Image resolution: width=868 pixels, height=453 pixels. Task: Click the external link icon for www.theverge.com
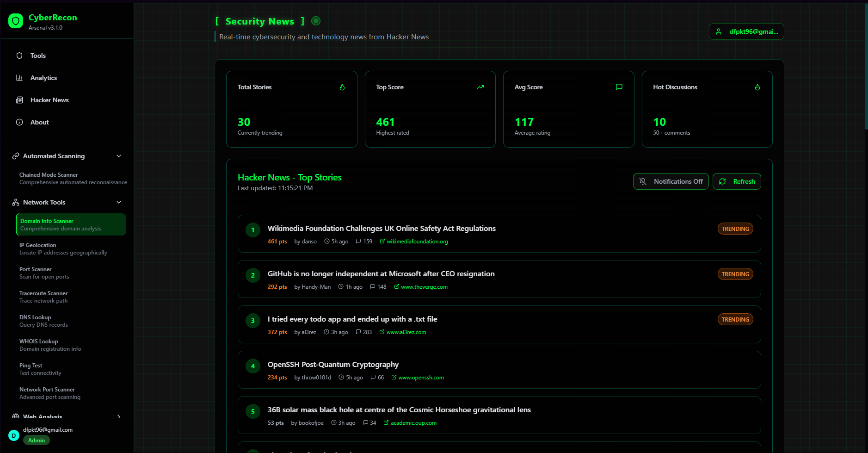coord(396,286)
